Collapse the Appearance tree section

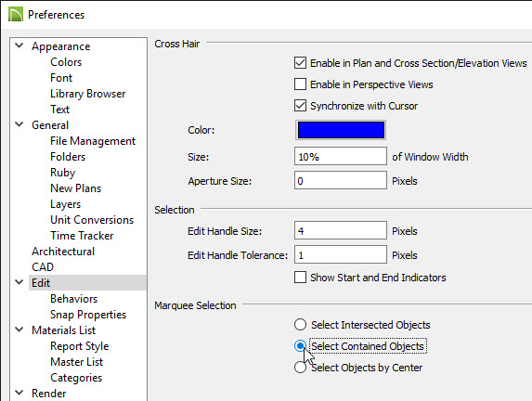(x=19, y=45)
